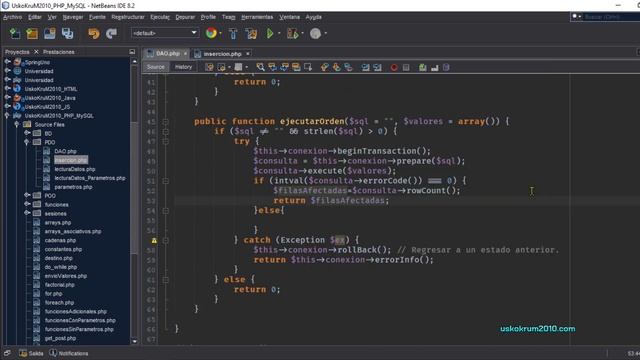Select funcionesSinParametros.php in the tree
The height and width of the screenshot is (360, 640).
pos(79,329)
